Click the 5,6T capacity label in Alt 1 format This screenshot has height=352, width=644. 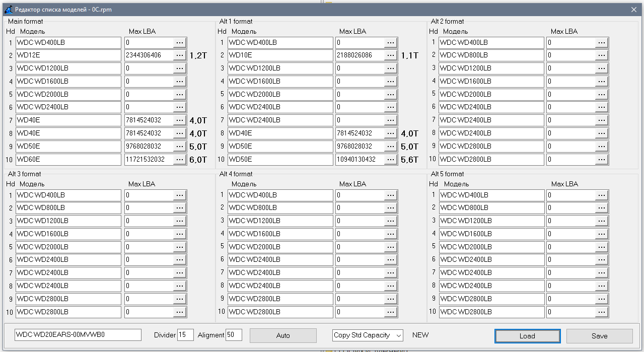pyautogui.click(x=409, y=160)
